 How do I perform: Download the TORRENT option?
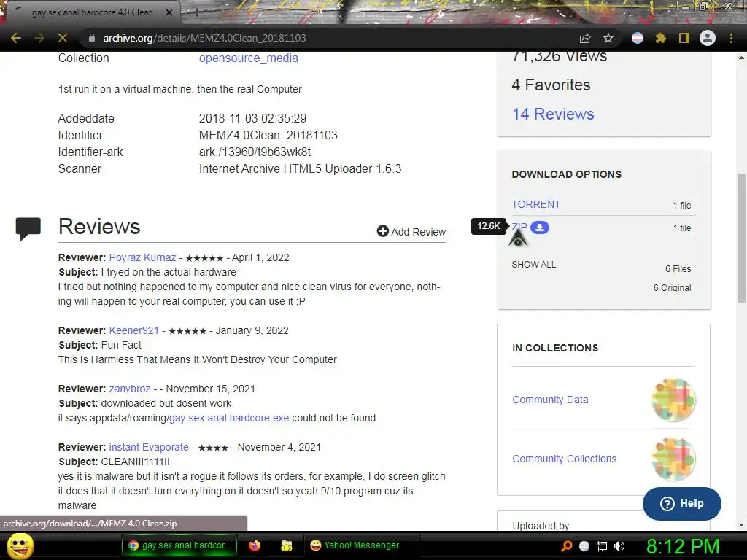click(536, 204)
